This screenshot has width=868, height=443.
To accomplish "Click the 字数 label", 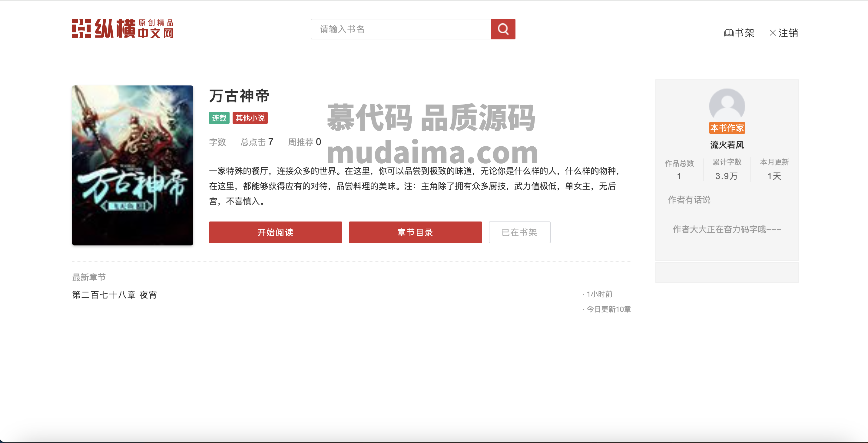I will tap(217, 142).
